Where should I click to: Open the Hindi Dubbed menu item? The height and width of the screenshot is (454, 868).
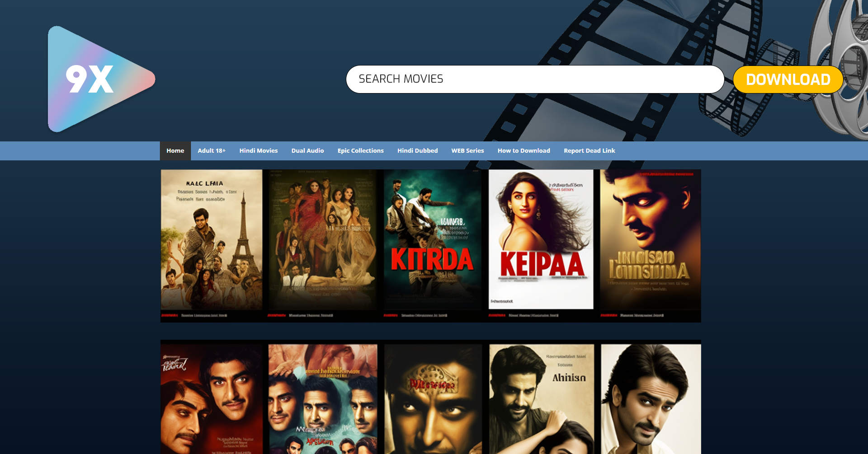click(418, 151)
